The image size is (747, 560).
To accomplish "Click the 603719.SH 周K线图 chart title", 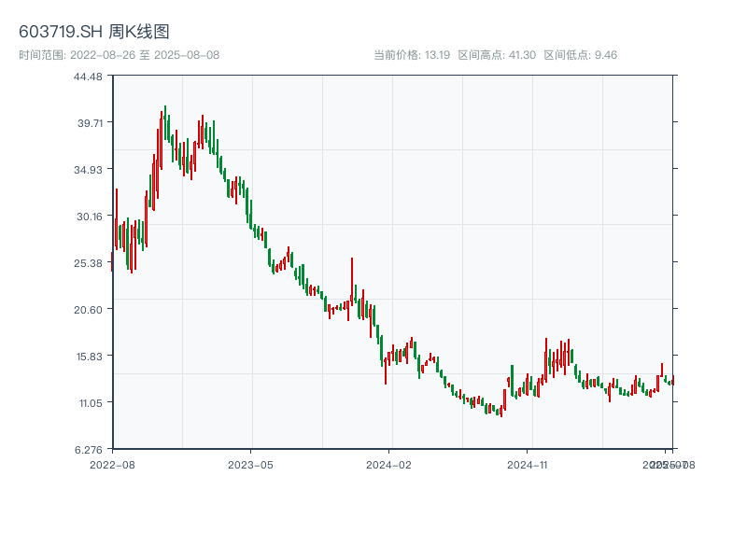I will coord(94,33).
